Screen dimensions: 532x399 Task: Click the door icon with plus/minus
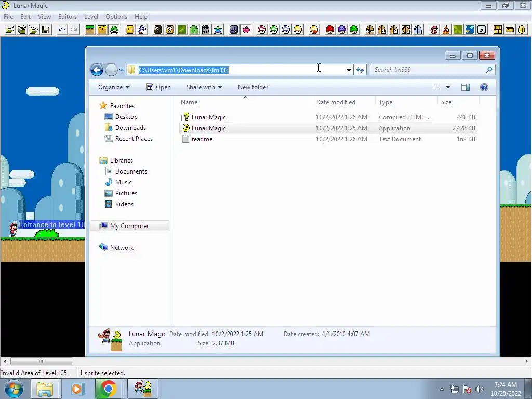pyautogui.click(x=369, y=30)
